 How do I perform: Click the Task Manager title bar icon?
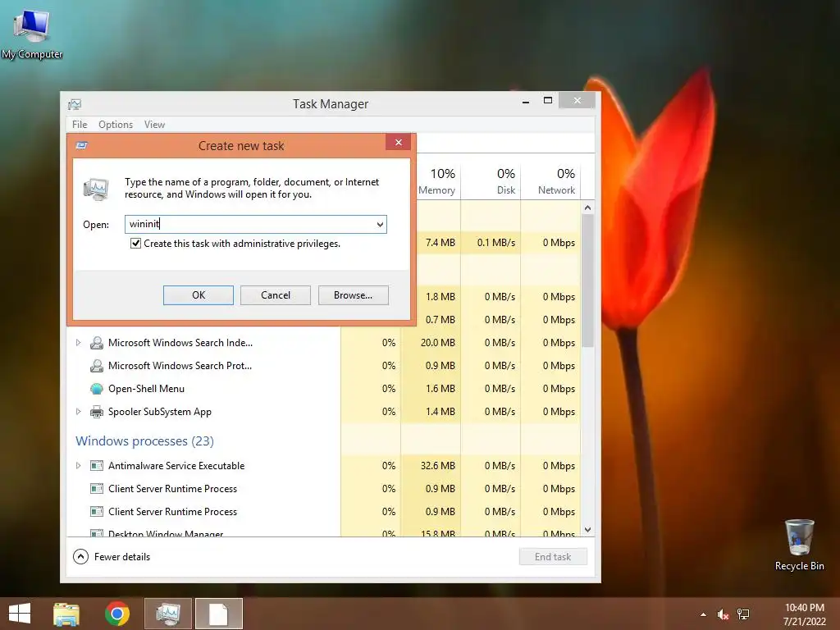tap(75, 104)
